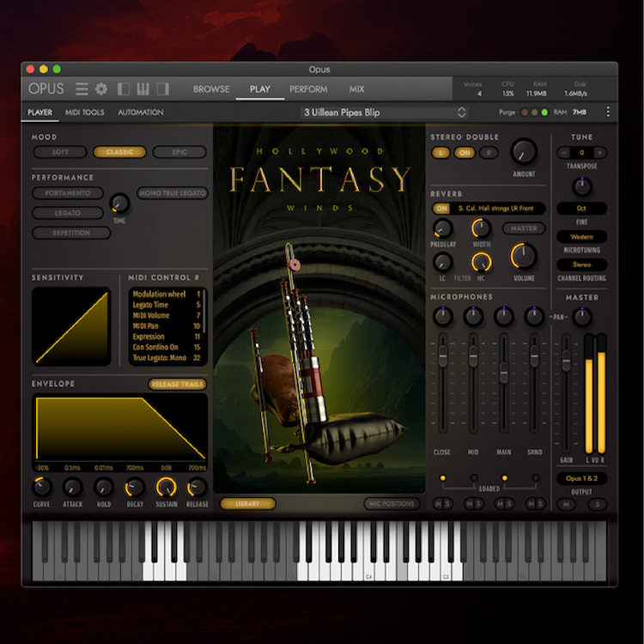The image size is (644, 644).
Task: Click the Master Gain fader
Action: coord(566,360)
